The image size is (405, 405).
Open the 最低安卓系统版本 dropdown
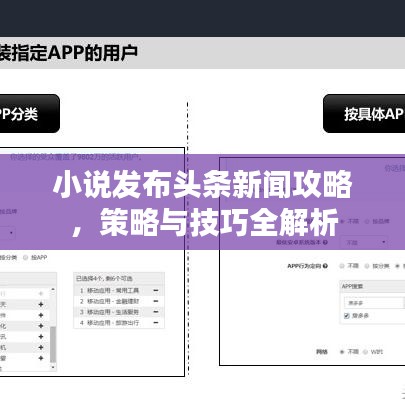[364, 242]
